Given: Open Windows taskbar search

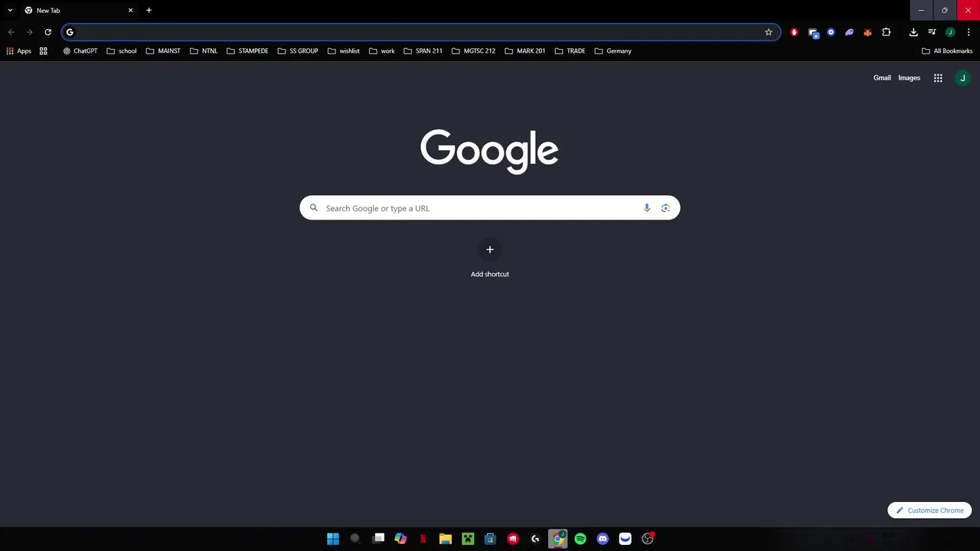Looking at the screenshot, I should [355, 539].
